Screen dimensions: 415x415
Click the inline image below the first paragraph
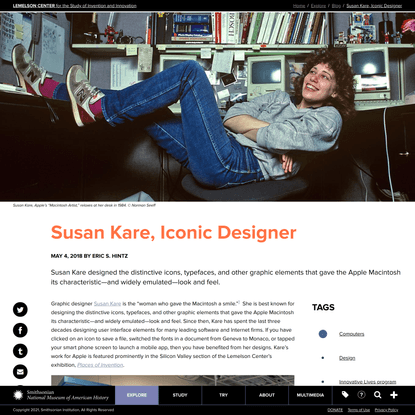173,380
